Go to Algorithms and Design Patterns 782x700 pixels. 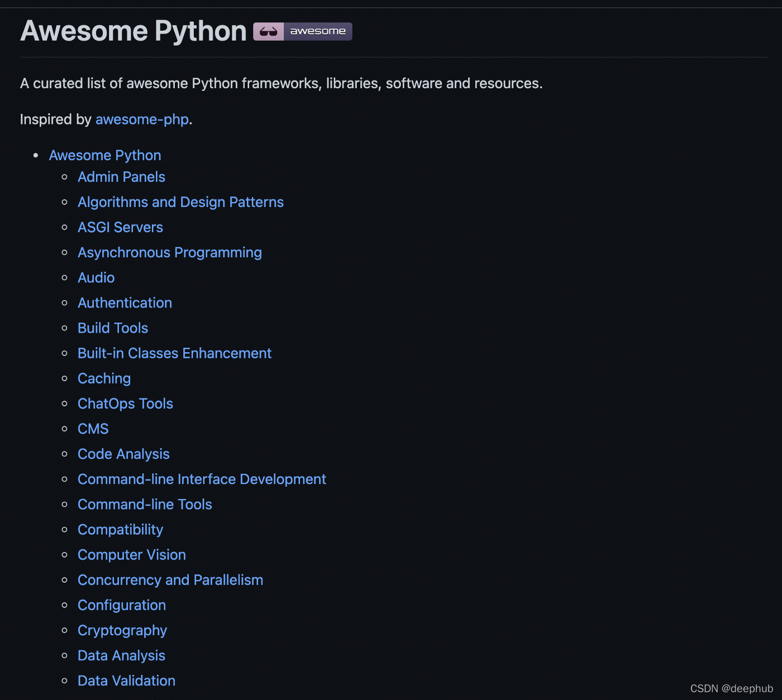[180, 202]
